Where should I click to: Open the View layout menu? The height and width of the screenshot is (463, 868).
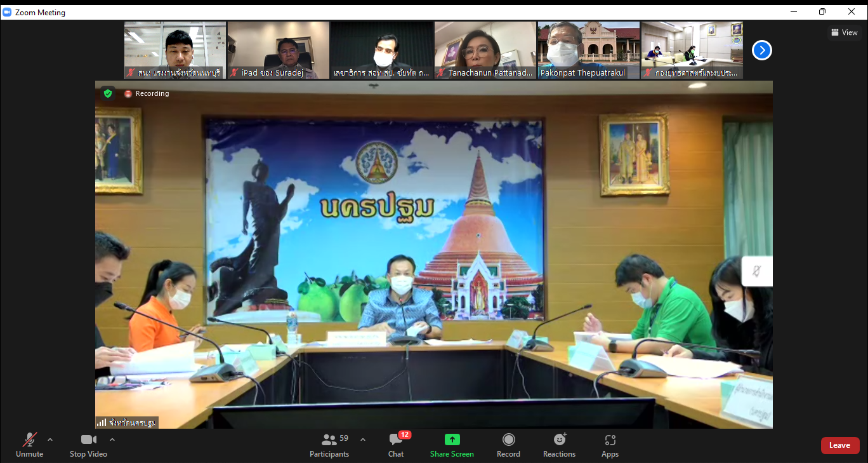coord(845,32)
